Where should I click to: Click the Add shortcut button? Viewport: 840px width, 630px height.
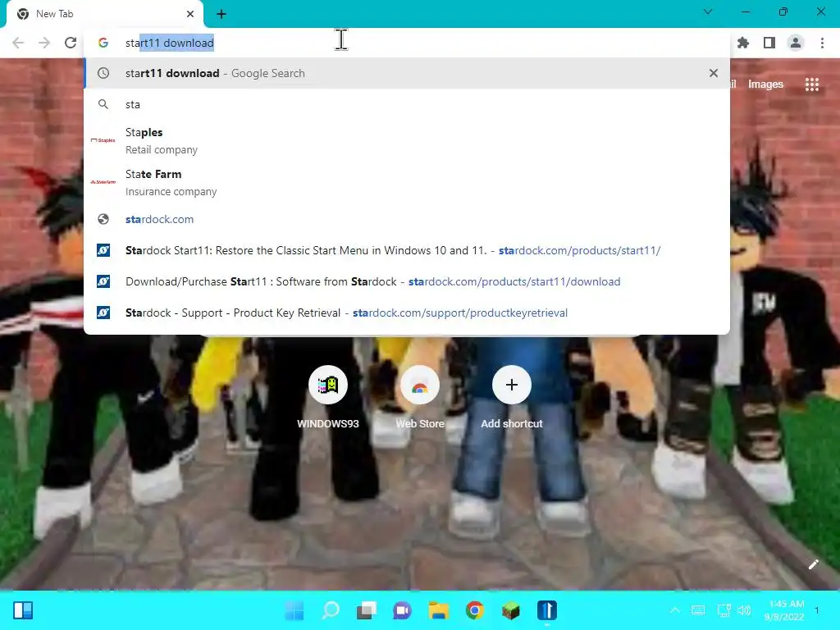512,398
